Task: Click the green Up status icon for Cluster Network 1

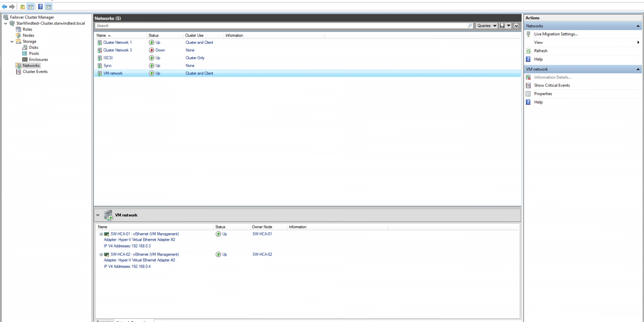Action: point(152,43)
